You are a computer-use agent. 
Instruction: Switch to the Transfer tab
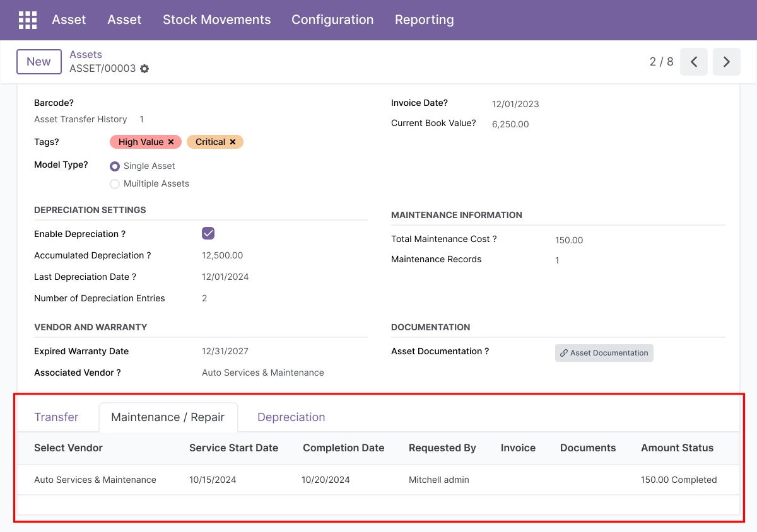click(x=57, y=417)
